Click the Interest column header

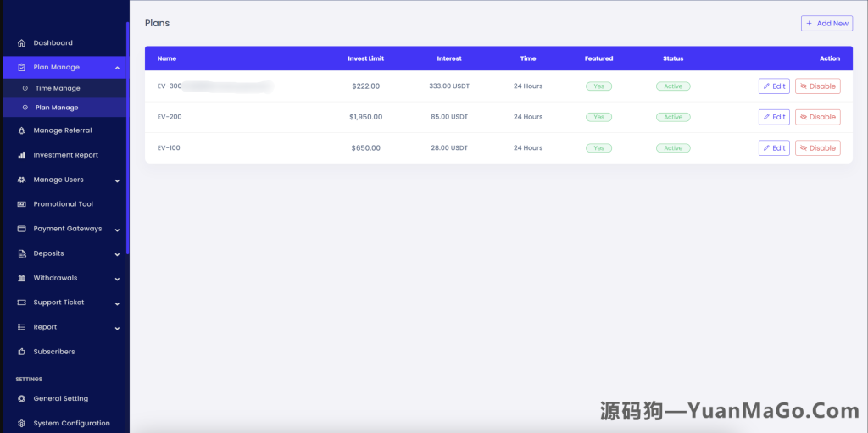(449, 58)
